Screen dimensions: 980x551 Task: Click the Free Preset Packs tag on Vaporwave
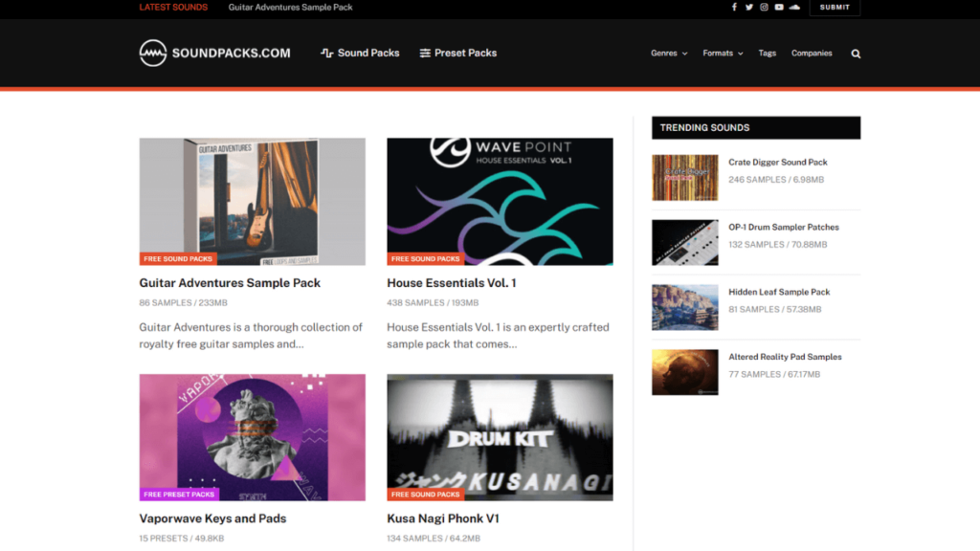(x=179, y=495)
